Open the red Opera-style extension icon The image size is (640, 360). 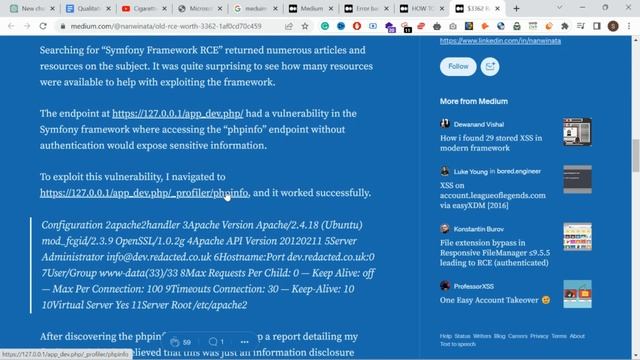point(357,26)
